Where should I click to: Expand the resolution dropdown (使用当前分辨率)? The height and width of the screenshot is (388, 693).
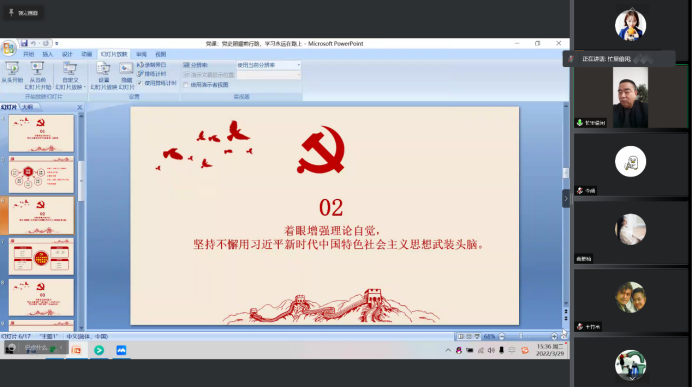[x=298, y=65]
